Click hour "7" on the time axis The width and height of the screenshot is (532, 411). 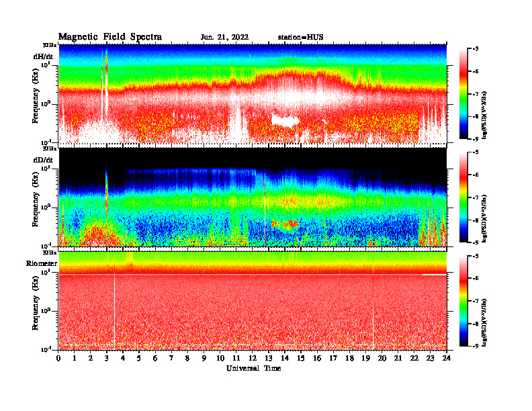tap(172, 358)
